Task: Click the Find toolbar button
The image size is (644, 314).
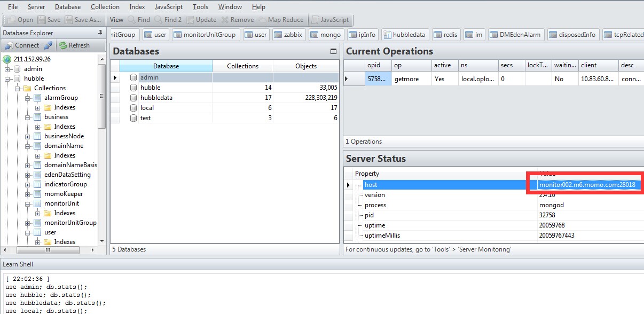Action: (x=138, y=20)
